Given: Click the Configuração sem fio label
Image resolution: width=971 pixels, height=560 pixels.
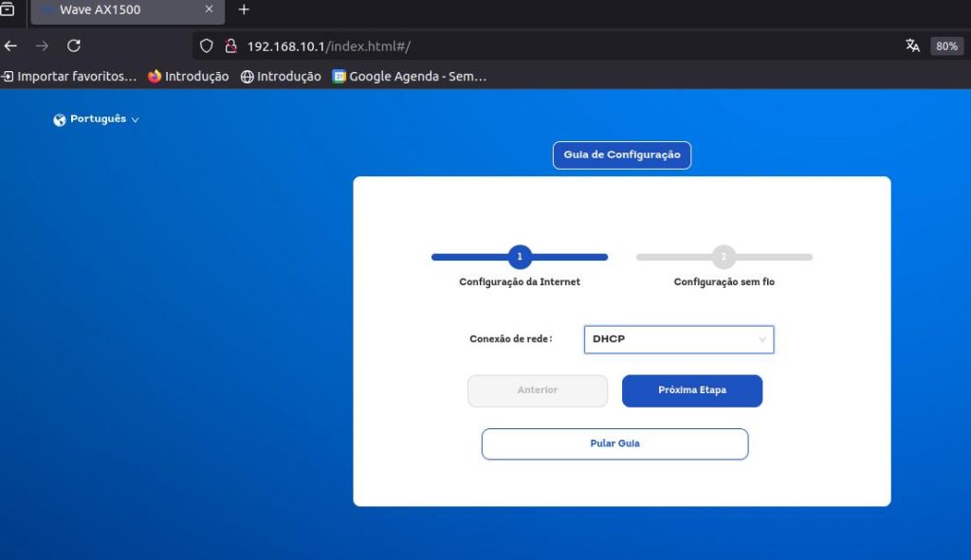Looking at the screenshot, I should pyautogui.click(x=724, y=281).
